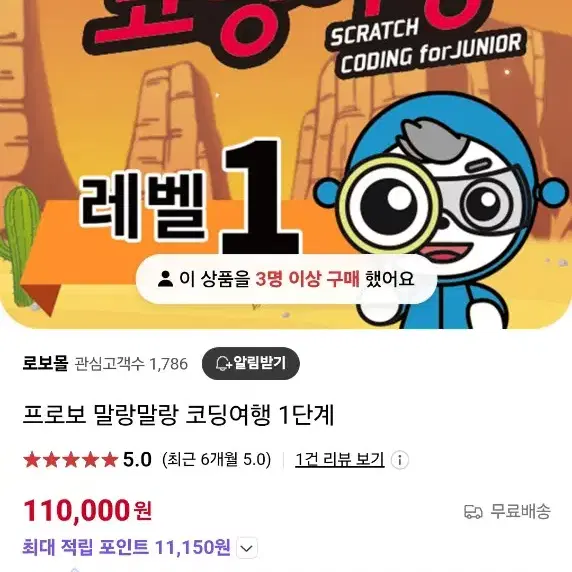The width and height of the screenshot is (572, 572).
Task: Click the 최대 적립 포인트 11,150원 text
Action: pyautogui.click(x=126, y=547)
